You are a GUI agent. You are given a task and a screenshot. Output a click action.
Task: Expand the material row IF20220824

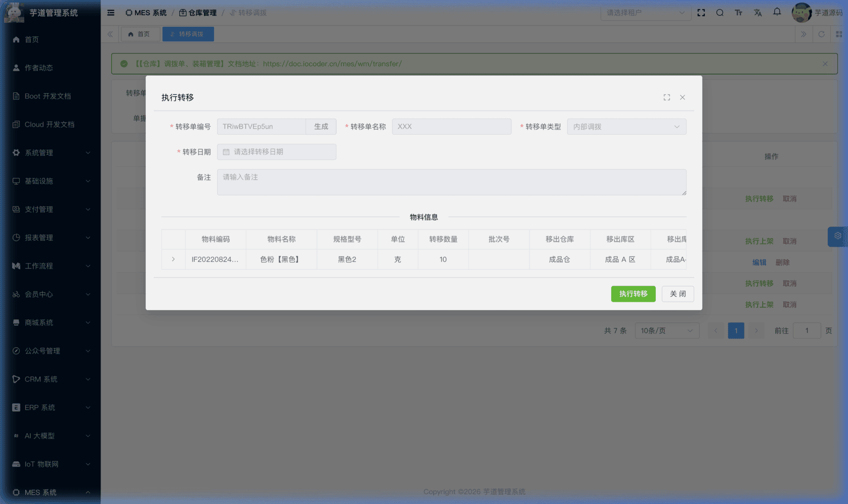click(x=173, y=259)
